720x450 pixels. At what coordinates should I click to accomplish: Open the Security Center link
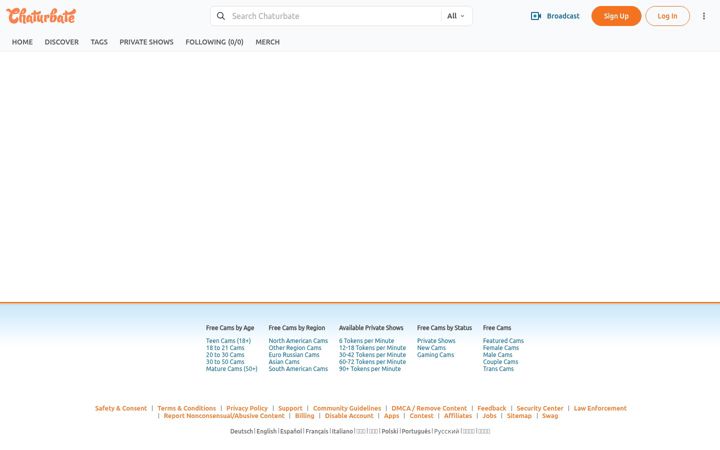coord(540,408)
